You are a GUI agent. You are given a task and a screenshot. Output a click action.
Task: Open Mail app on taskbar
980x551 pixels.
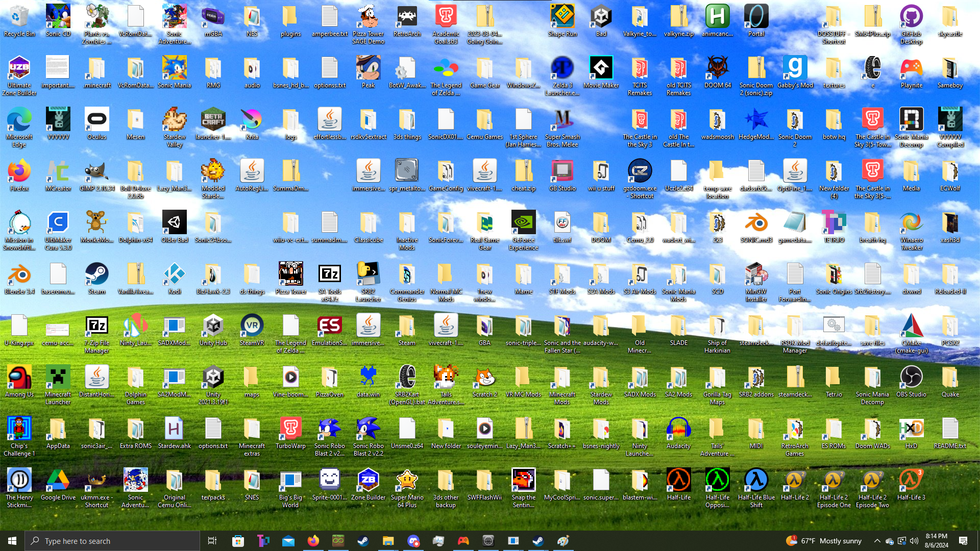(288, 541)
